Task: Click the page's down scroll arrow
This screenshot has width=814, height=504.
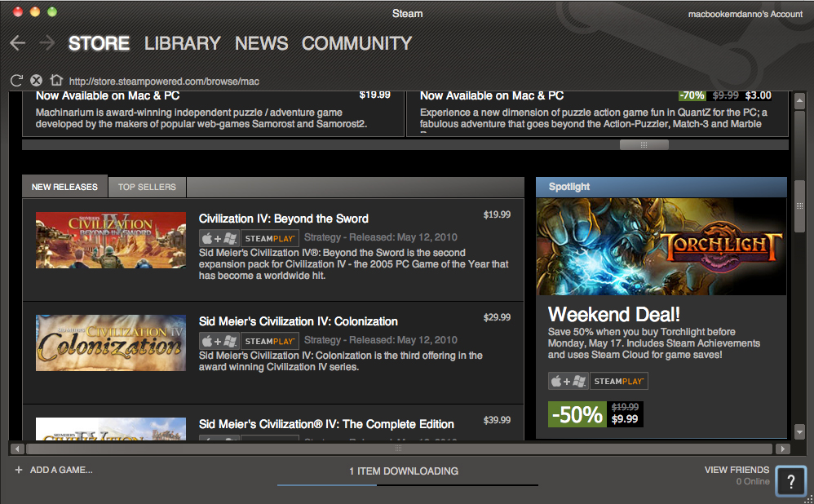Action: pos(799,431)
